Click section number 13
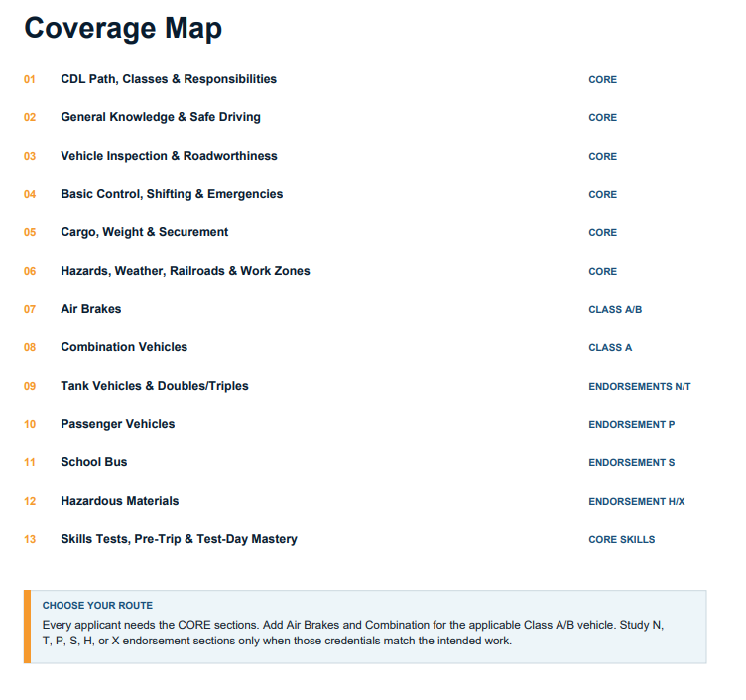The height and width of the screenshot is (700, 746). coord(30,539)
